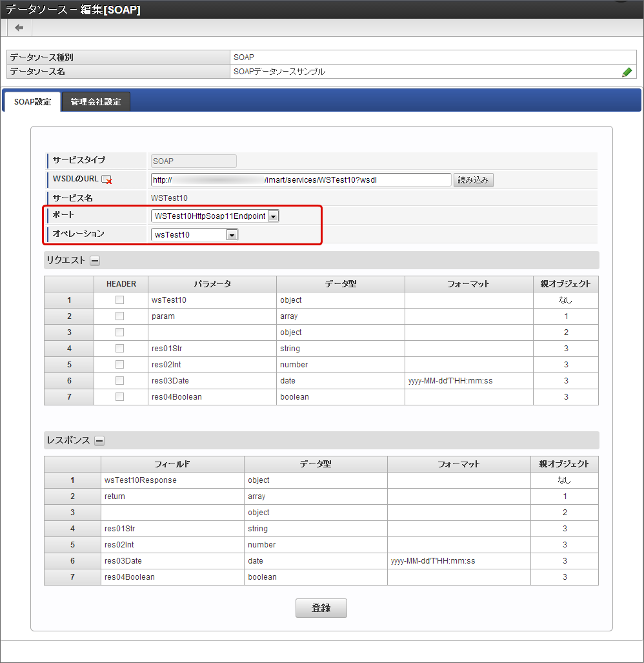The width and height of the screenshot is (644, 663).
Task: Click the 読み込み button
Action: [x=473, y=180]
